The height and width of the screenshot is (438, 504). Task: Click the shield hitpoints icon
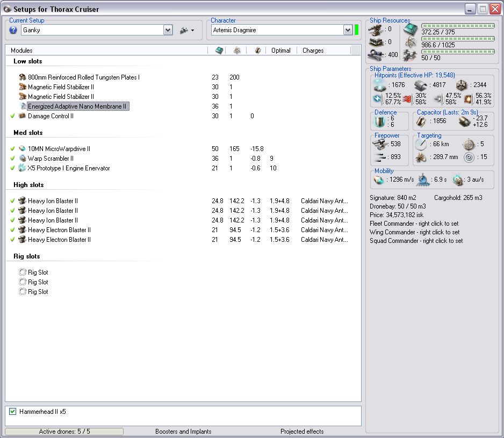[380, 85]
